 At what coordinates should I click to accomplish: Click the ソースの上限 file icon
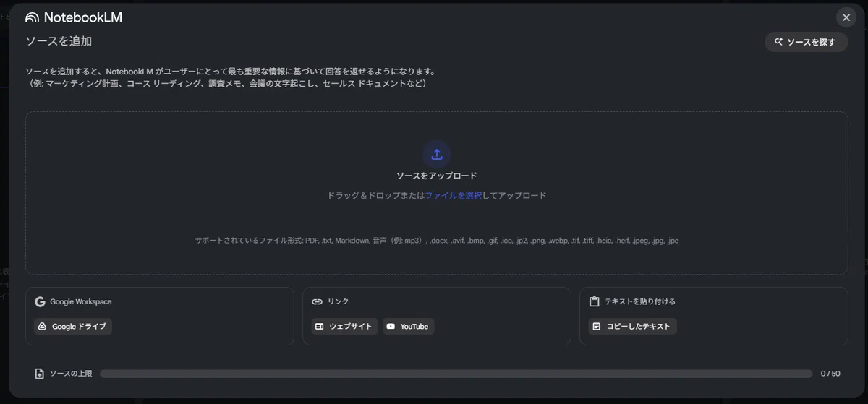pyautogui.click(x=40, y=374)
